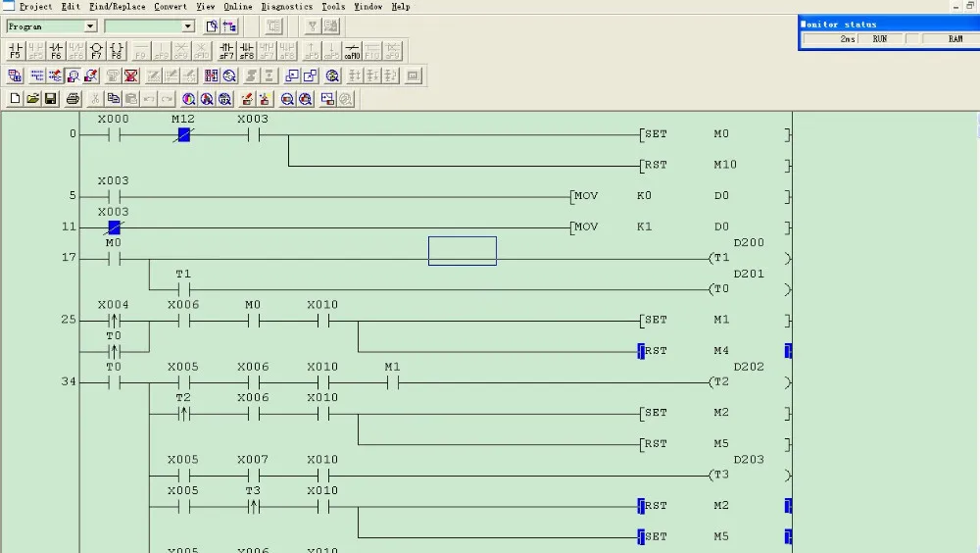Image resolution: width=980 pixels, height=553 pixels.
Task: Click the invert operation result caF10 icon
Action: click(x=352, y=51)
